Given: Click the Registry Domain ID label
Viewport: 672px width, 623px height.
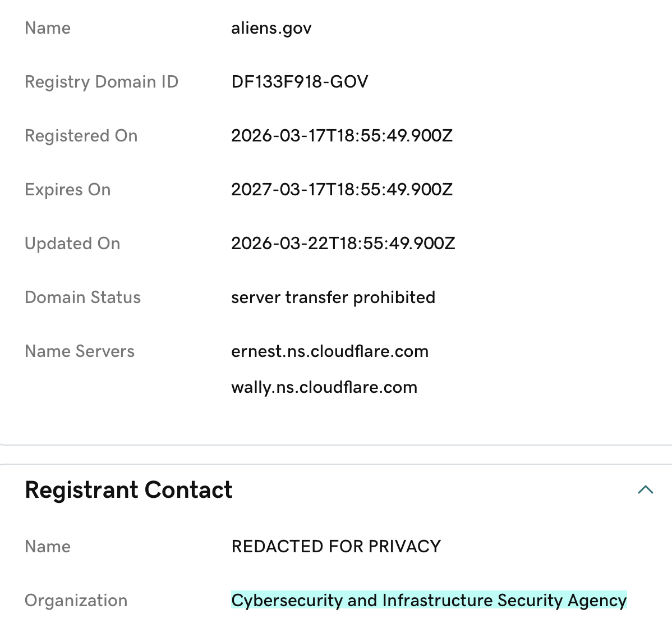Looking at the screenshot, I should (102, 82).
